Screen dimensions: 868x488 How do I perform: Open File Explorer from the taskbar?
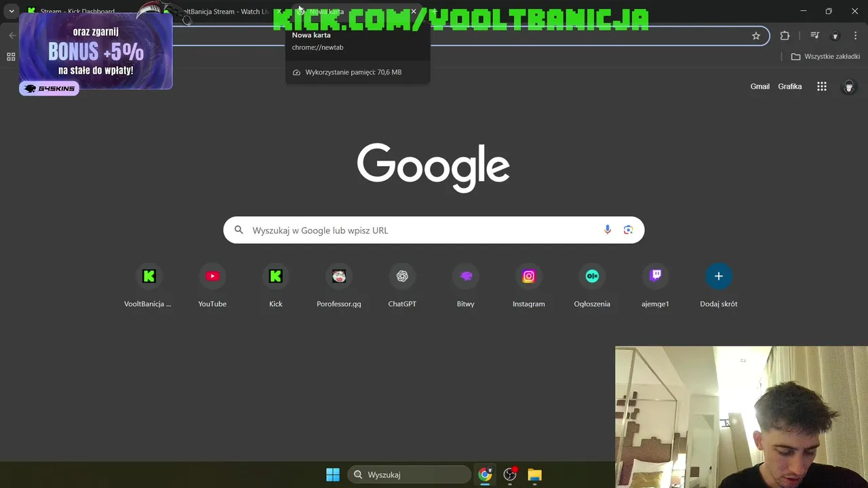(535, 474)
